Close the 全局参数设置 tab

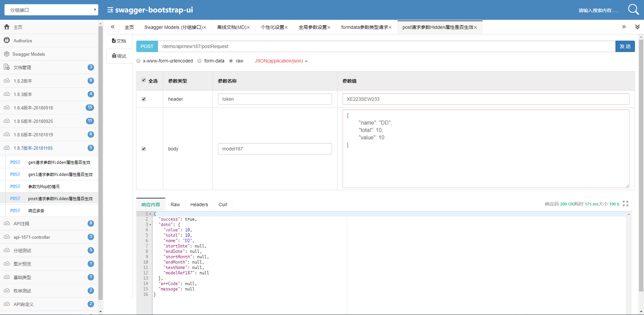pos(329,28)
